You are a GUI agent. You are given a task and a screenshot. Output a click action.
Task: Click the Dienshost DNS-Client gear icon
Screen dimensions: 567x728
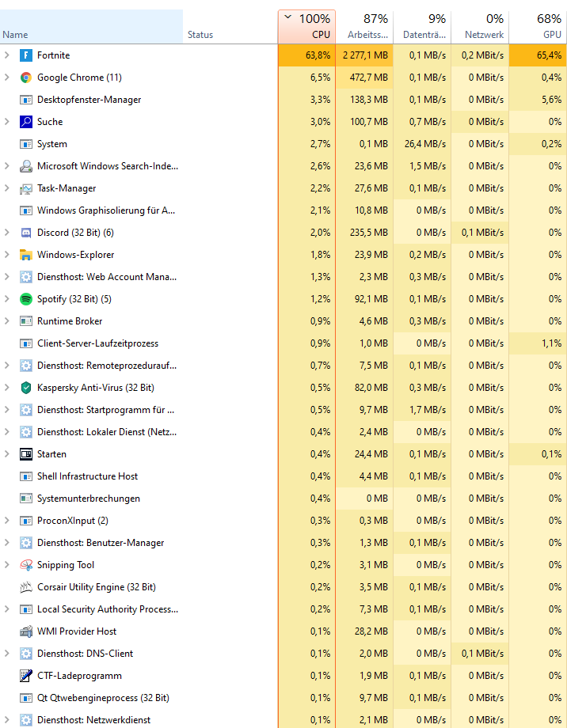click(26, 654)
